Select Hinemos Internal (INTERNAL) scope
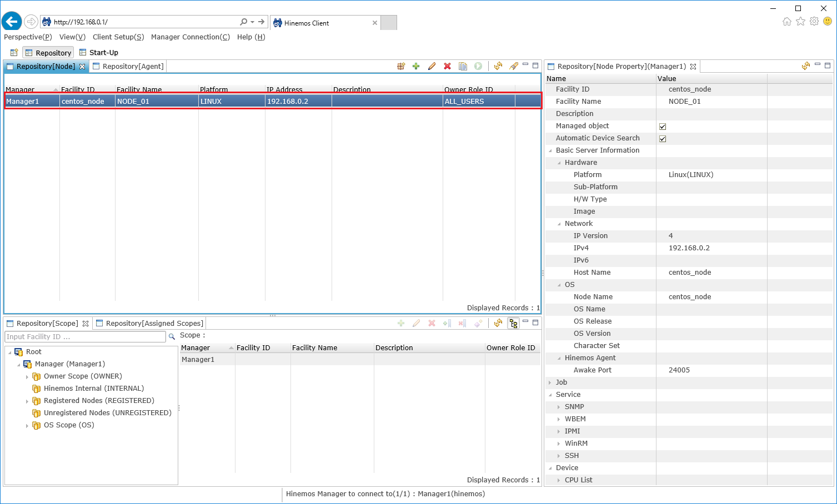837x504 pixels. (x=94, y=389)
